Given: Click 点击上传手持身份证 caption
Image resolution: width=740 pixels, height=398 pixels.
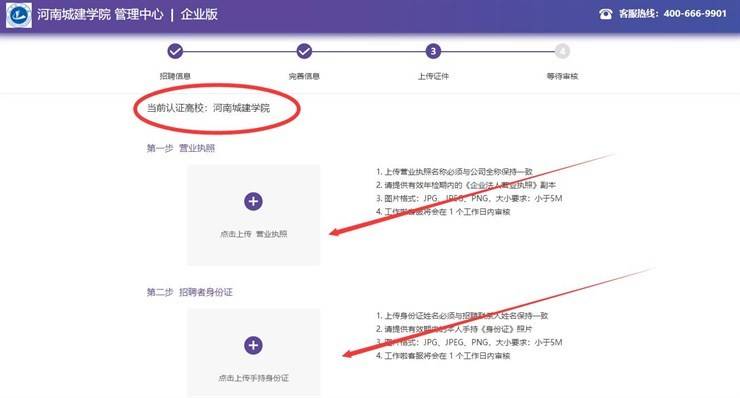Looking at the screenshot, I should point(253,378).
